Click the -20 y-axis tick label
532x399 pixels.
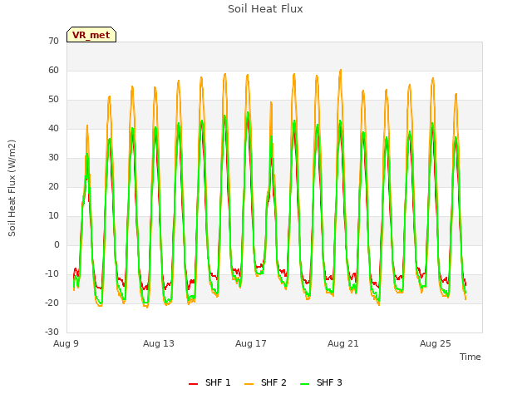(x=52, y=303)
